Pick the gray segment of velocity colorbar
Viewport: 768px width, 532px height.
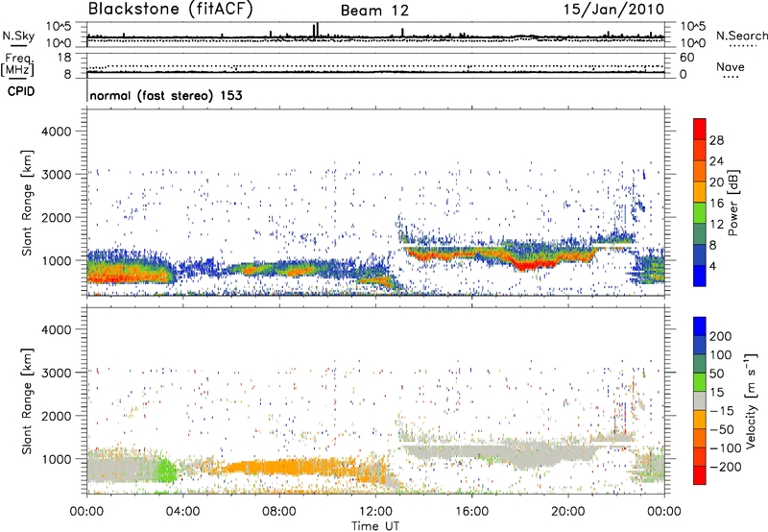(700, 401)
